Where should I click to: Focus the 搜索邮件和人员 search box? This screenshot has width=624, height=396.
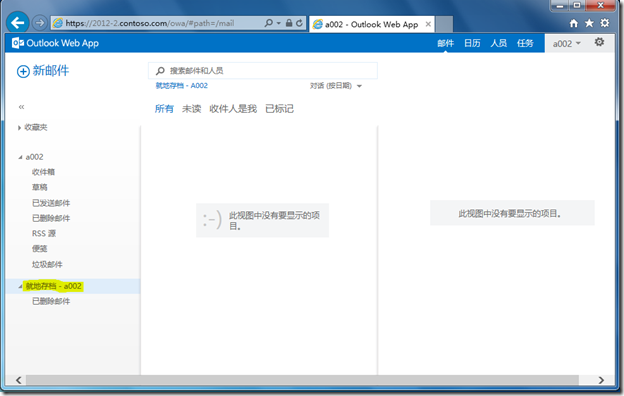263,71
